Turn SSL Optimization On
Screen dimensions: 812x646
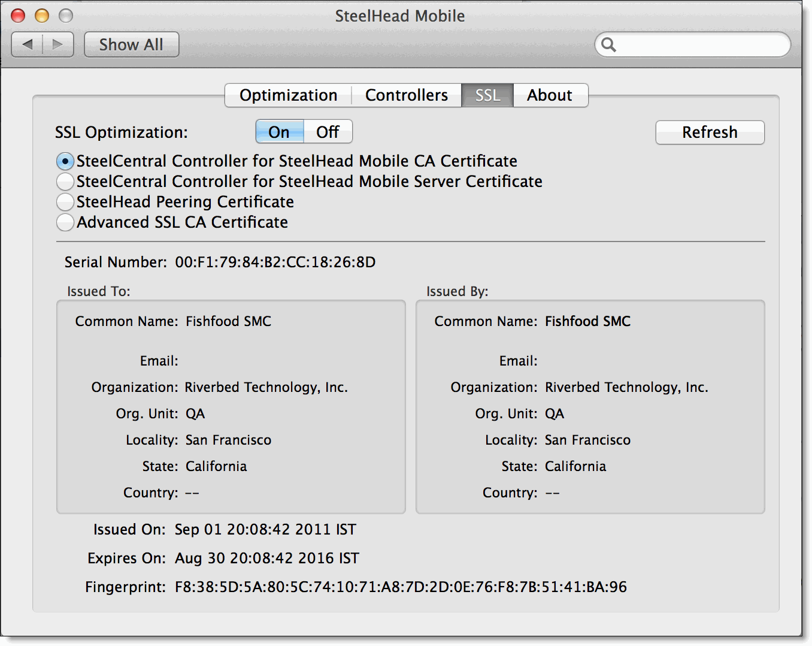[279, 131]
